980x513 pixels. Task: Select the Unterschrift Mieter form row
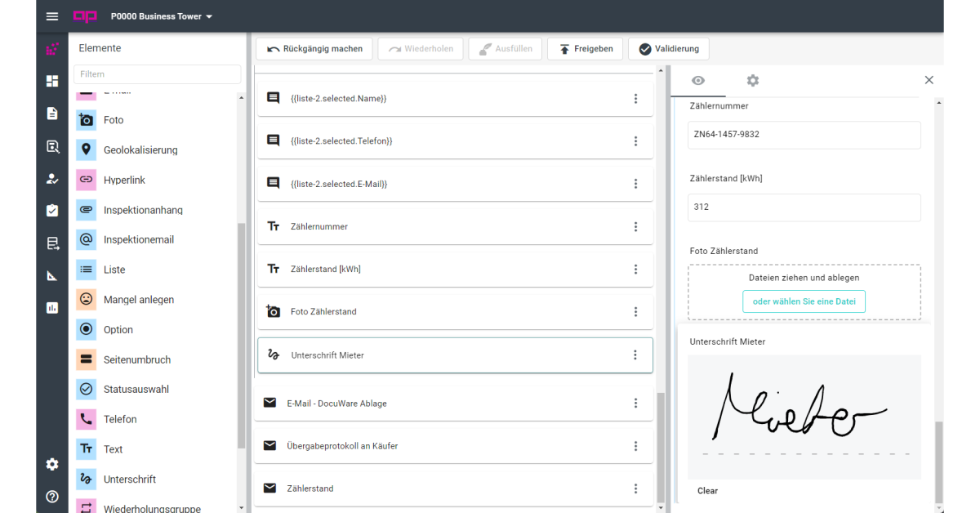(455, 355)
